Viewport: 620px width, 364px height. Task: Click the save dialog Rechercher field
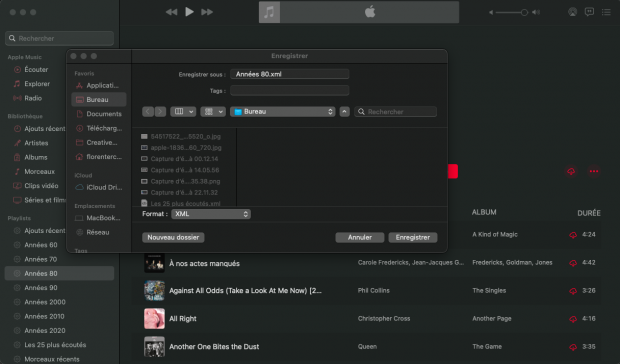coord(396,111)
